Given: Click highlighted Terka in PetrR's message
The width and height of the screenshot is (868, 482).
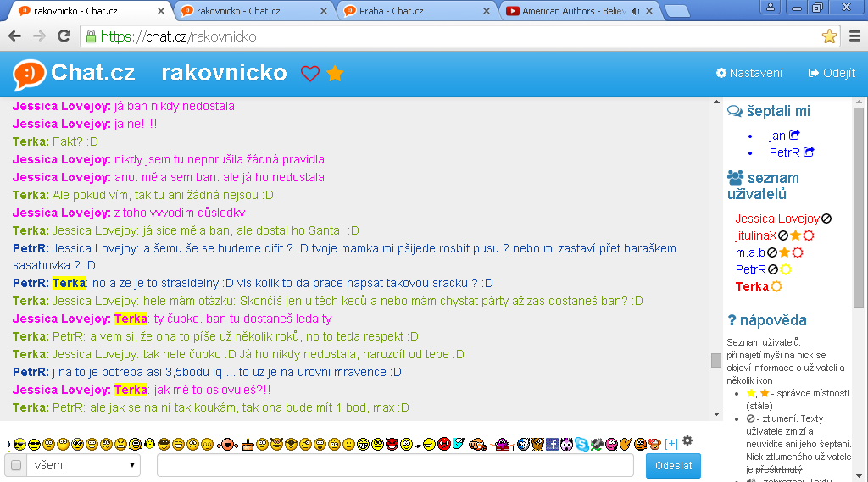Looking at the screenshot, I should pyautogui.click(x=70, y=283).
